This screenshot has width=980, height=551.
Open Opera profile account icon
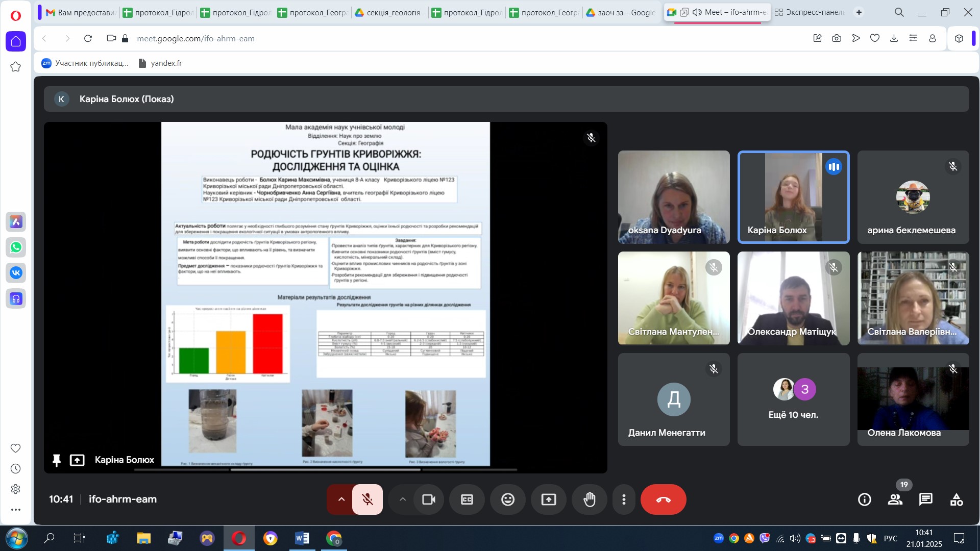click(933, 38)
